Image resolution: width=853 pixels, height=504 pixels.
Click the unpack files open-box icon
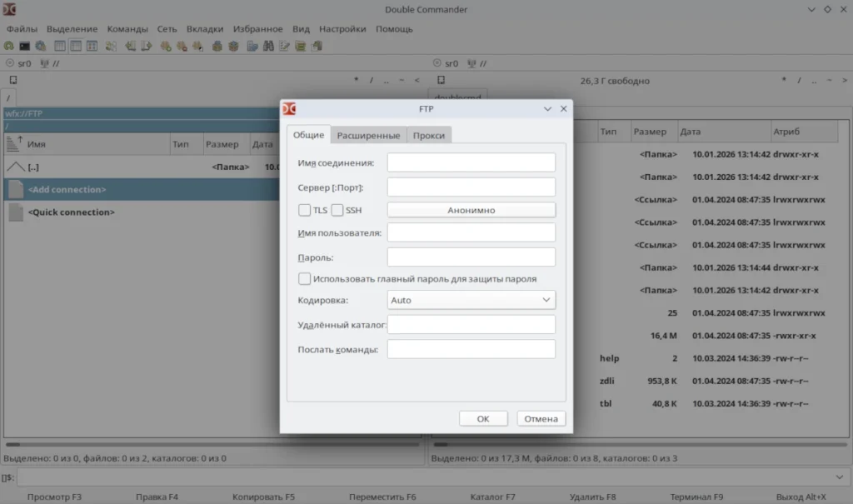[x=233, y=47]
